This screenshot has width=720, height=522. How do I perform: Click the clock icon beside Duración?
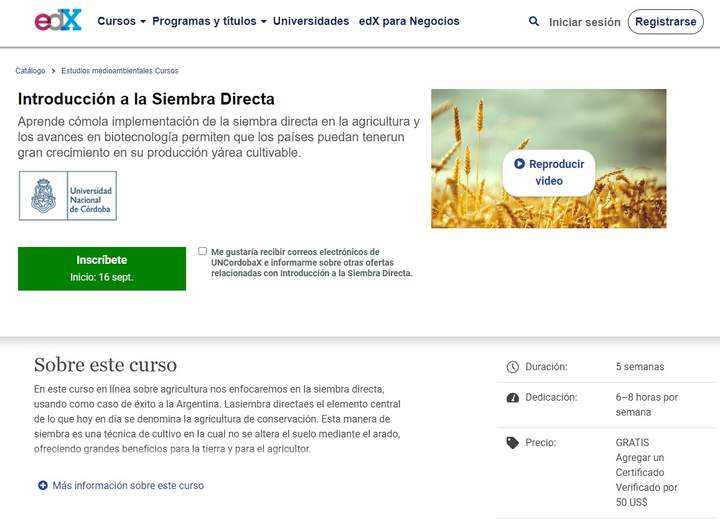[x=513, y=367]
